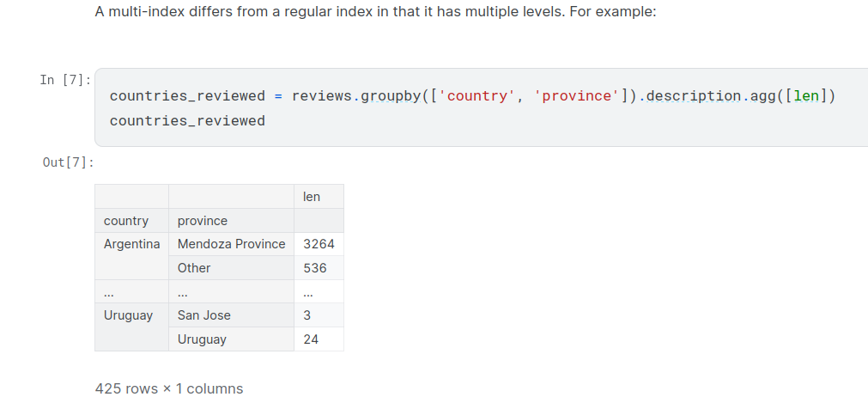
Task: Click the country index header cell
Action: [x=126, y=221]
